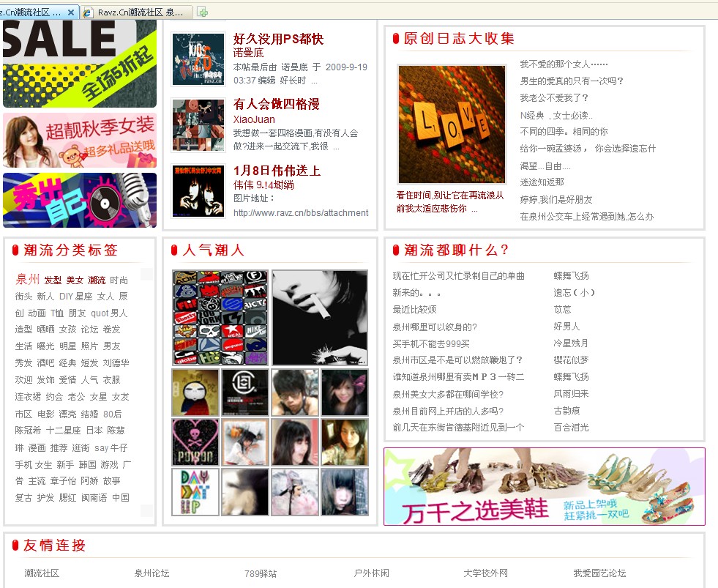Open the pink Poison skull heart avatar
Image resolution: width=718 pixels, height=588 pixels.
tap(195, 442)
